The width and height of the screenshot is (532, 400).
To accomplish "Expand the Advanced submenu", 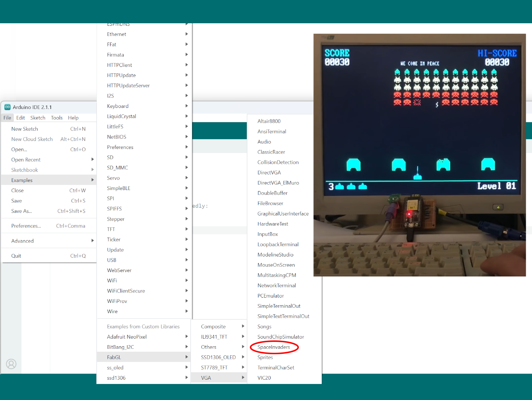I will pos(22,241).
